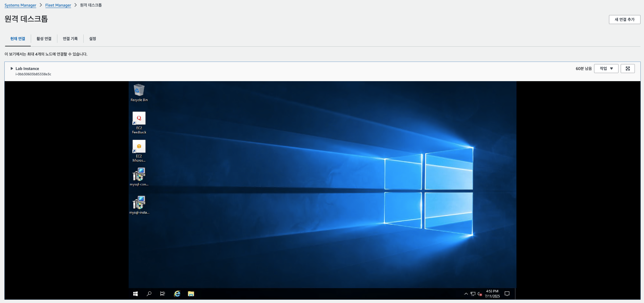The image size is (644, 303).
Task: Switch to the 활성 연결 tab
Action: [x=44, y=39]
